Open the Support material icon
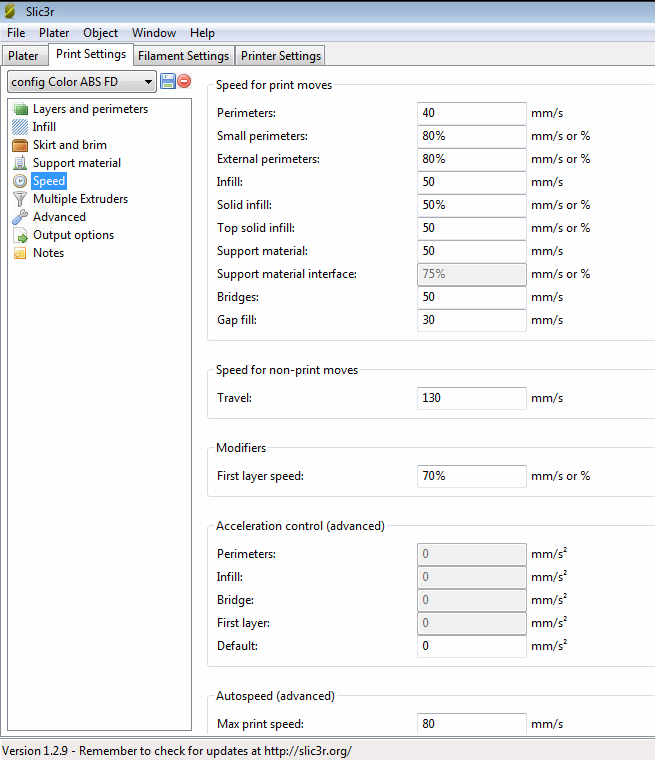The width and height of the screenshot is (655, 760). (20, 163)
